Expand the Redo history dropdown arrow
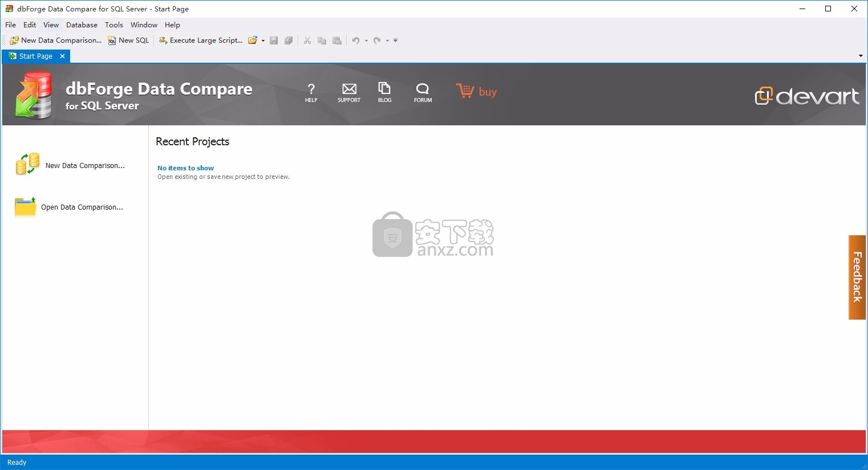This screenshot has width=868, height=470. coord(387,40)
